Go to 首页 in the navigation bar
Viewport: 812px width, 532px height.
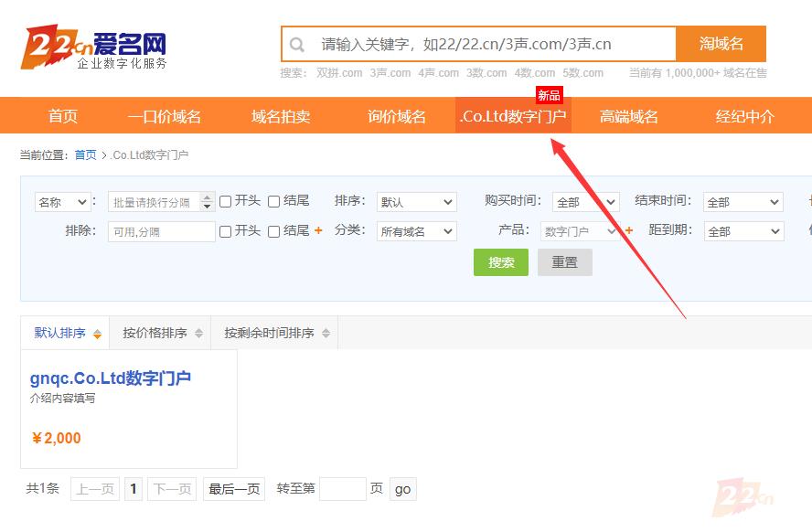63,116
